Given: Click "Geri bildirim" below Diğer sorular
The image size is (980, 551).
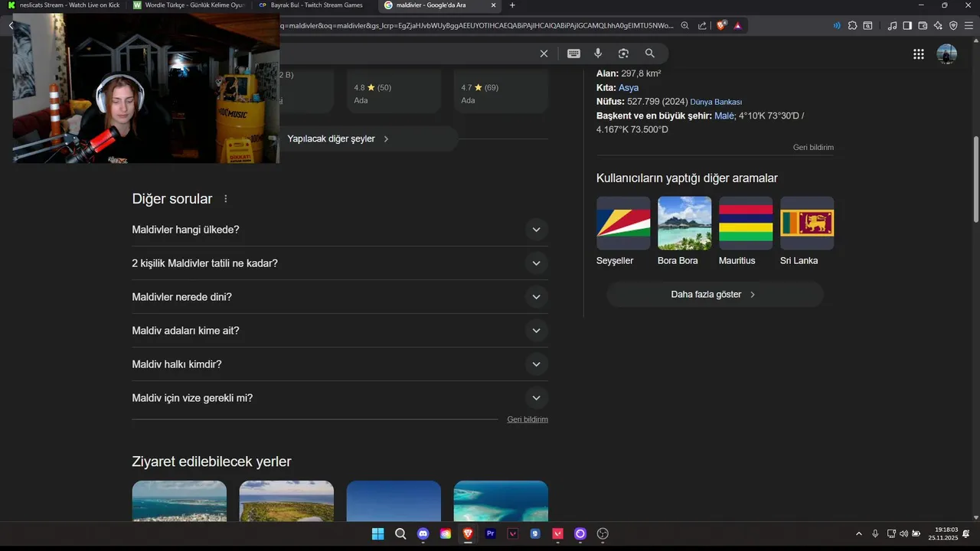Looking at the screenshot, I should [528, 419].
